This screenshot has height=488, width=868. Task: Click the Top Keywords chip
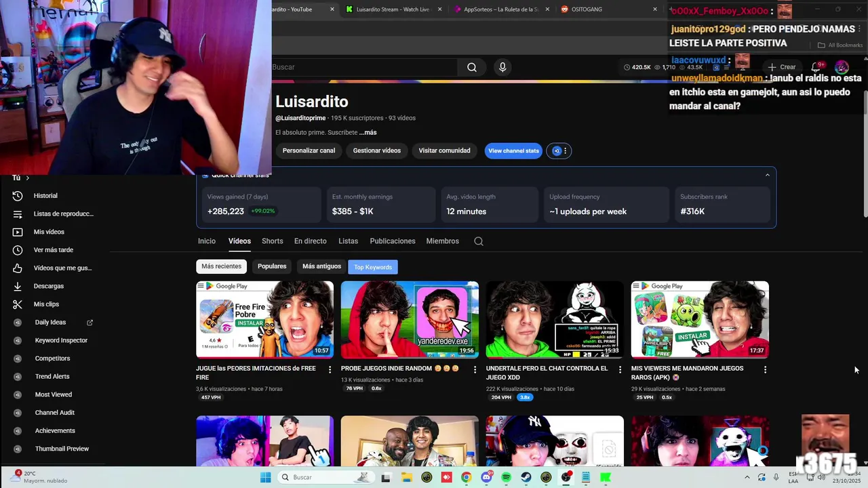(373, 267)
